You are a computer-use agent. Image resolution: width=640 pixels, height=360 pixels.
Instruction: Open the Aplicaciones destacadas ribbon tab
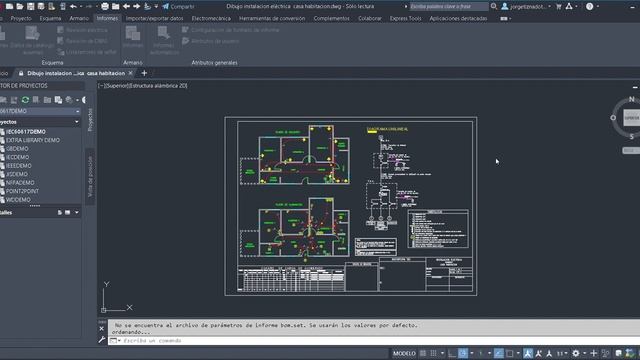click(458, 18)
